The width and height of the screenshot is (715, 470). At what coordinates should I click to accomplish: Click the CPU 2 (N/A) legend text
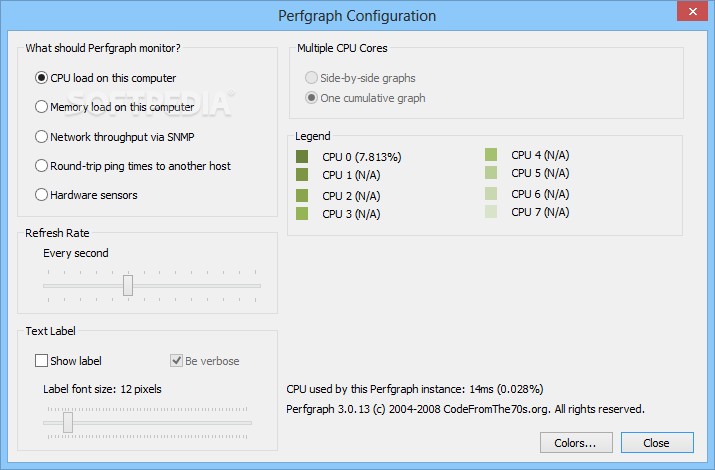tap(351, 196)
